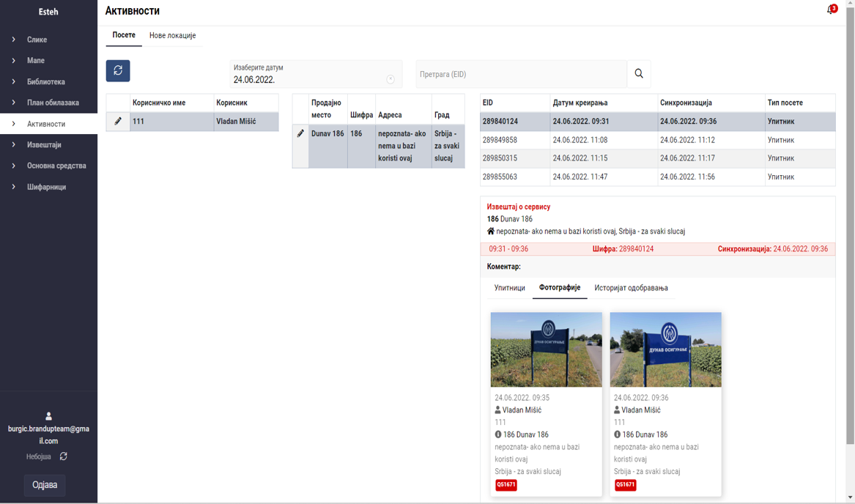
Task: Click the search magnifier icon
Action: coord(639,74)
